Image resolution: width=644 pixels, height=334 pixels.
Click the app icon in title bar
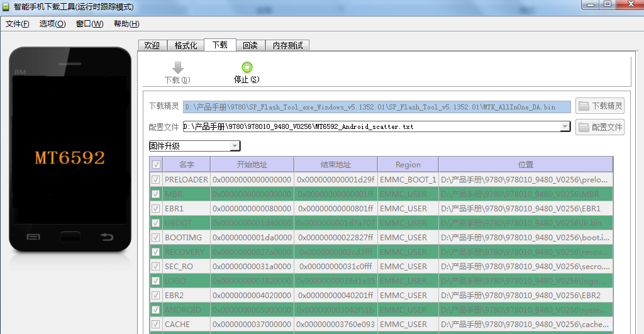(x=6, y=6)
